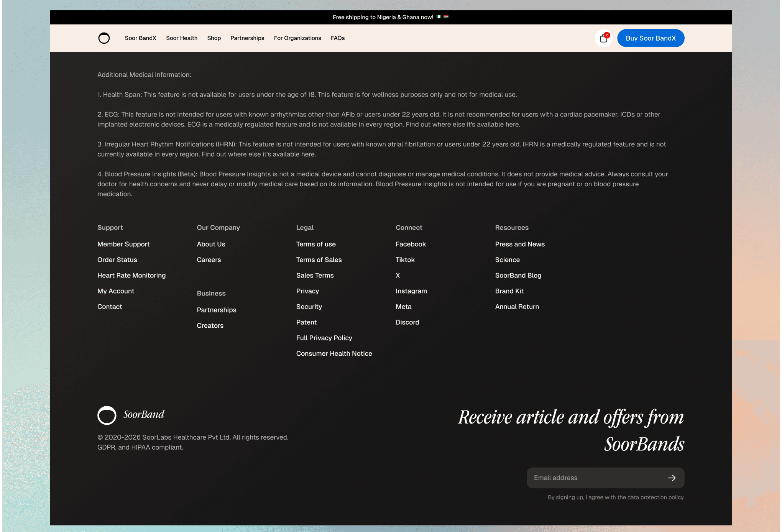Open For Organizations in navbar
The width and height of the screenshot is (782, 532).
297,38
